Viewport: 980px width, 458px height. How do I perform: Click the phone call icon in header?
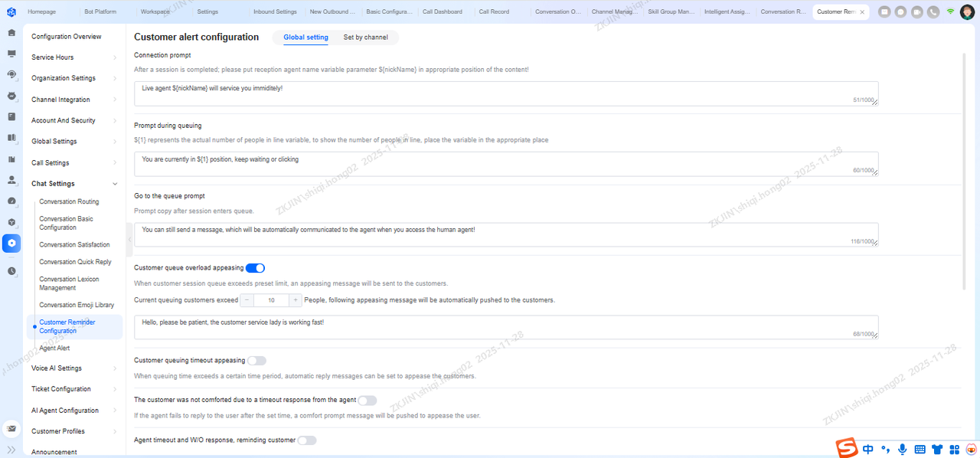click(x=933, y=12)
